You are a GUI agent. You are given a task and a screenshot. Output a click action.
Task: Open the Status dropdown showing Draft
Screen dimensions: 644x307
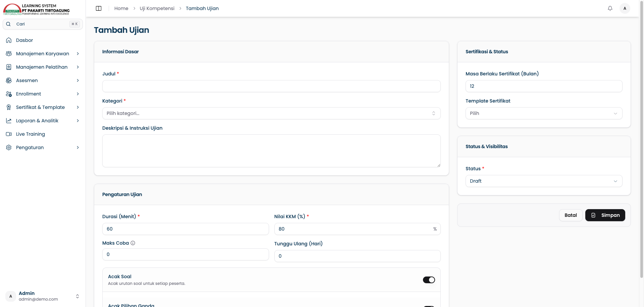point(544,181)
